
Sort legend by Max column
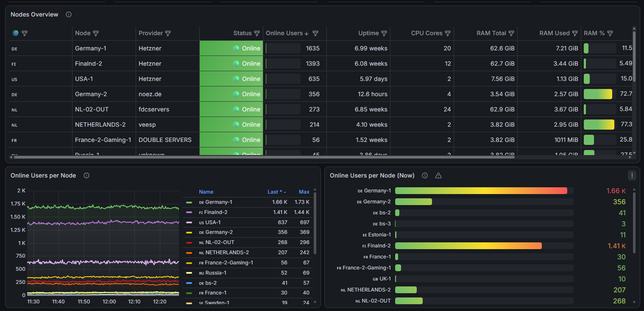click(304, 192)
